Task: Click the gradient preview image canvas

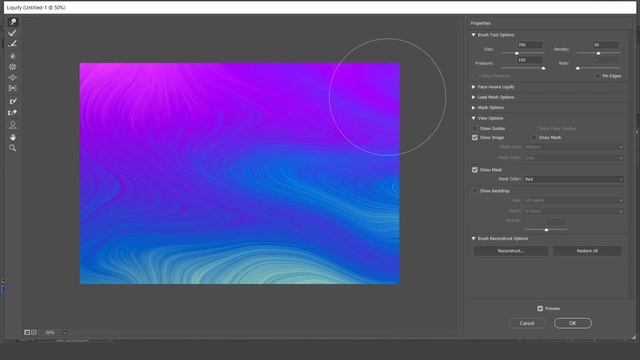Action: point(240,173)
